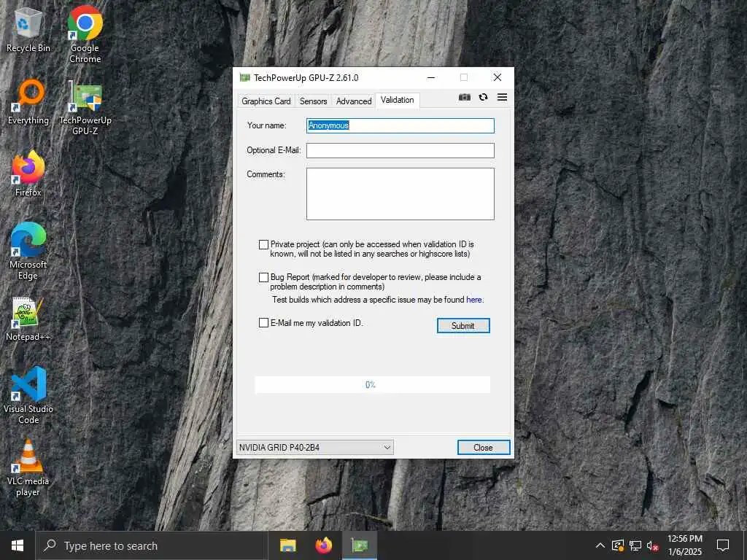Open the notification center icon

(x=723, y=545)
